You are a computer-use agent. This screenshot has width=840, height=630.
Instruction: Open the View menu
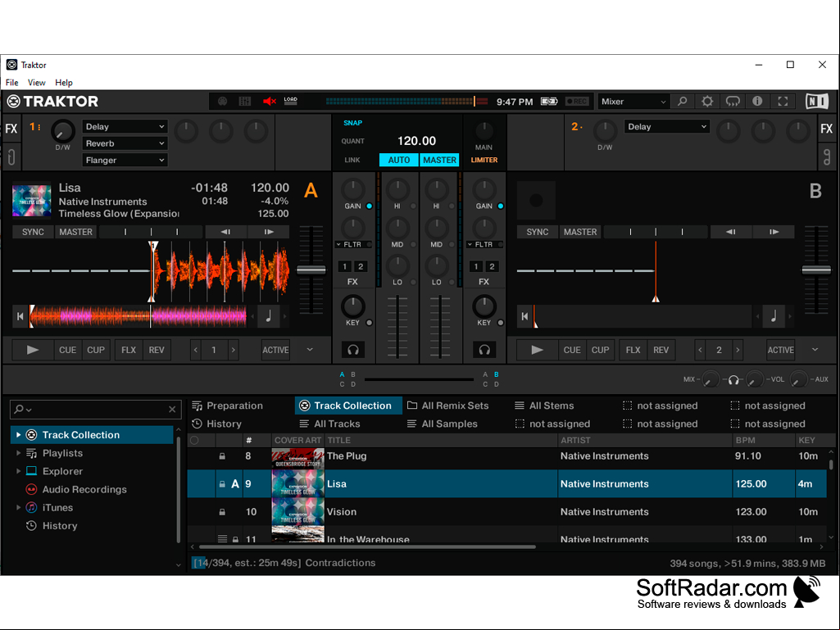coord(36,83)
